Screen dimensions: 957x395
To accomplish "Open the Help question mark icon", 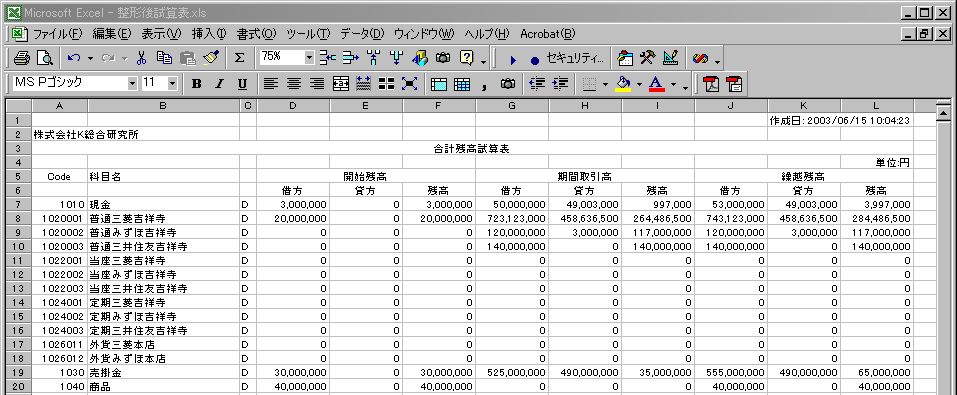I will coord(466,59).
